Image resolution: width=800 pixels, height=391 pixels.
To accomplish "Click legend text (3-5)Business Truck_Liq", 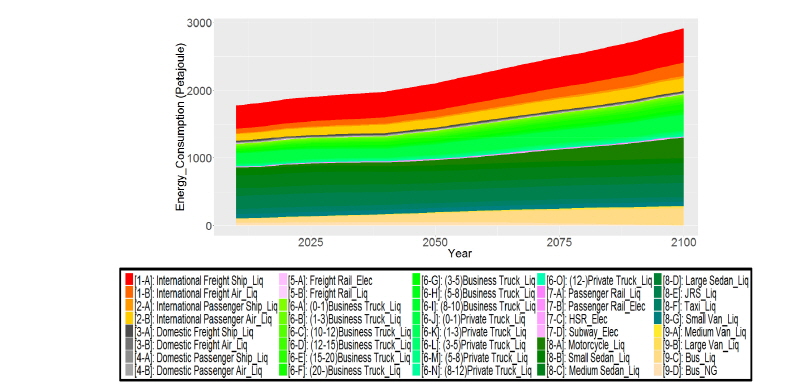I will coord(489,280).
